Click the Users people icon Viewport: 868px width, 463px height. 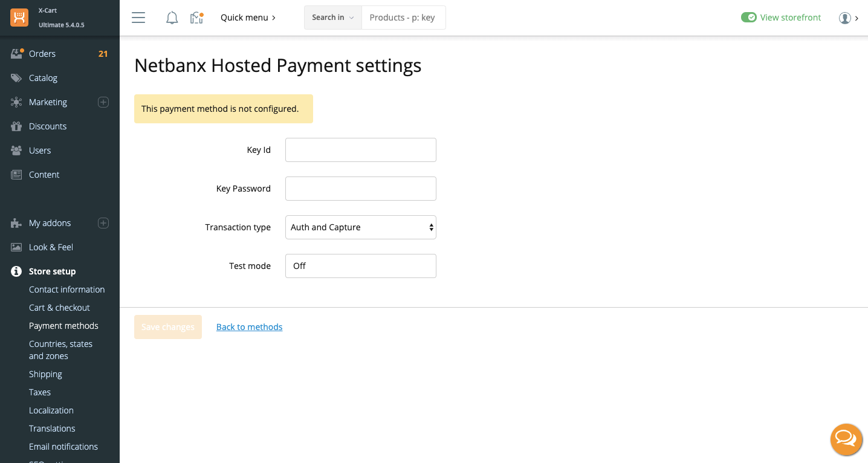click(16, 151)
